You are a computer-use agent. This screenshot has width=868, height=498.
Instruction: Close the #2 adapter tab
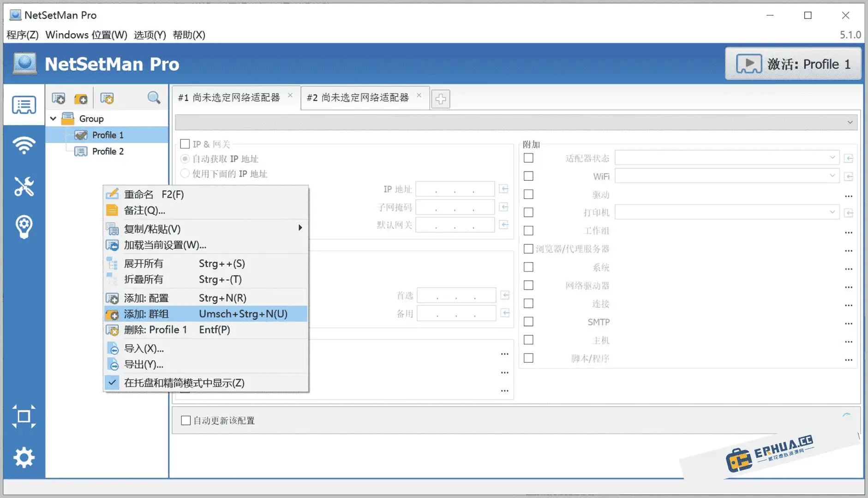419,95
